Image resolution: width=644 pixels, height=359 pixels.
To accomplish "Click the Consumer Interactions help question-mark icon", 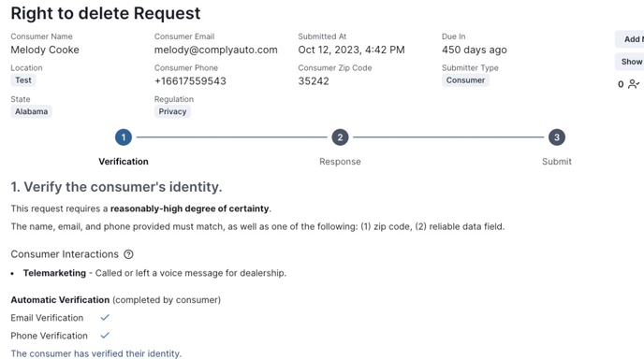I will point(128,254).
